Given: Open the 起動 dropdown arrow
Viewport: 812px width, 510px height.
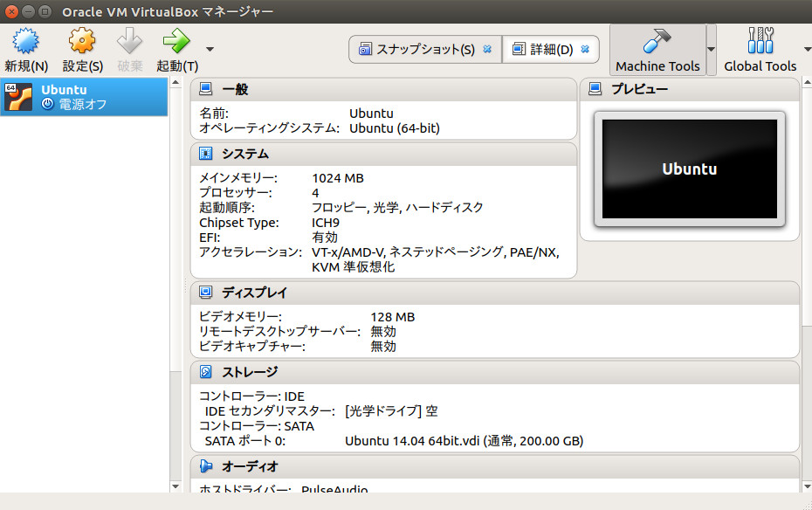Looking at the screenshot, I should (x=207, y=50).
